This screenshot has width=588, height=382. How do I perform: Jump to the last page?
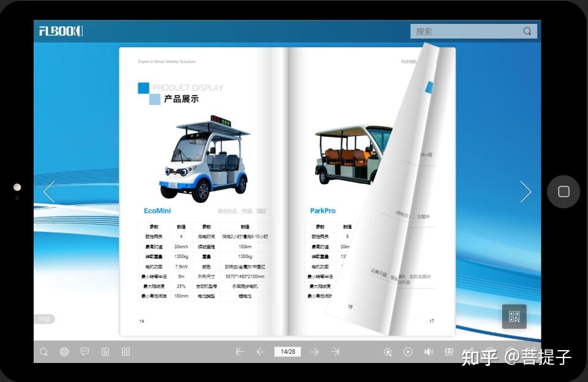click(x=335, y=352)
